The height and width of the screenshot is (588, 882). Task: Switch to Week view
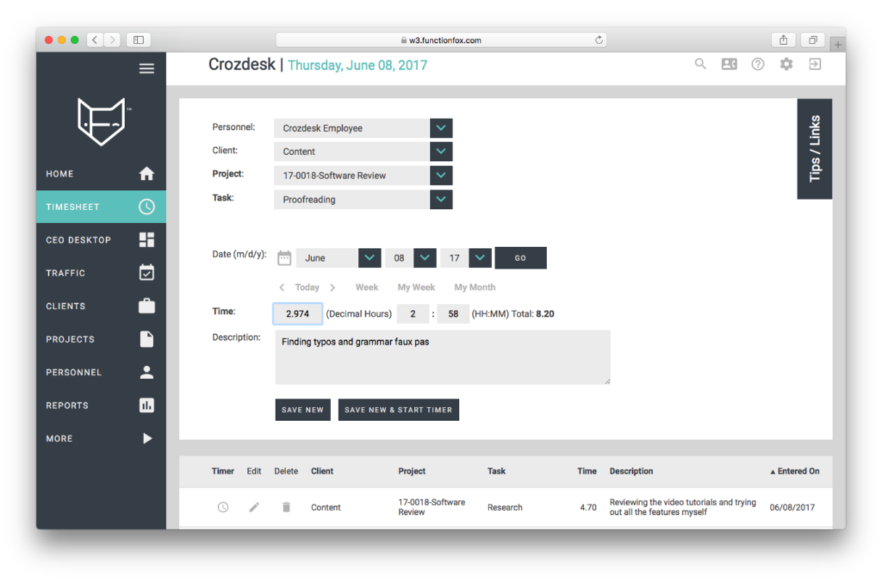point(367,287)
